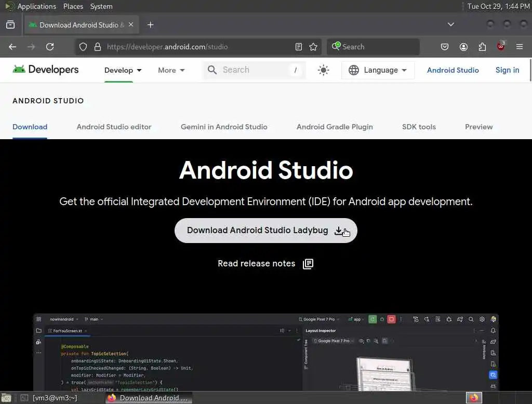Open the Firefox hamburger menu
Screen dimensions: 532x404
point(520,47)
